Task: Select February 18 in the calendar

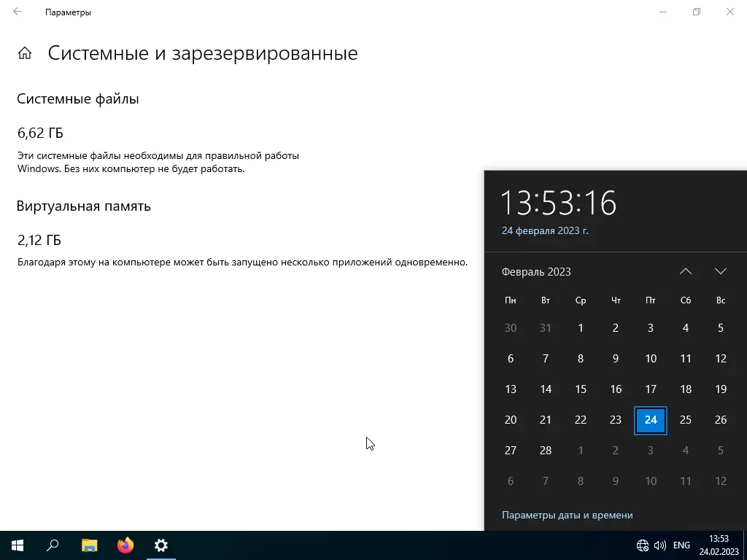Action: 686,389
